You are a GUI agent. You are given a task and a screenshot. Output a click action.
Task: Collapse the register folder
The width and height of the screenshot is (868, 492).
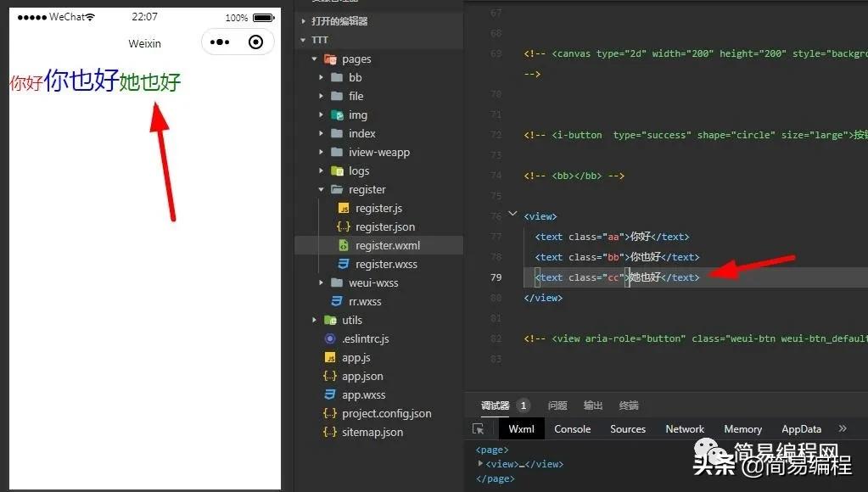click(322, 190)
